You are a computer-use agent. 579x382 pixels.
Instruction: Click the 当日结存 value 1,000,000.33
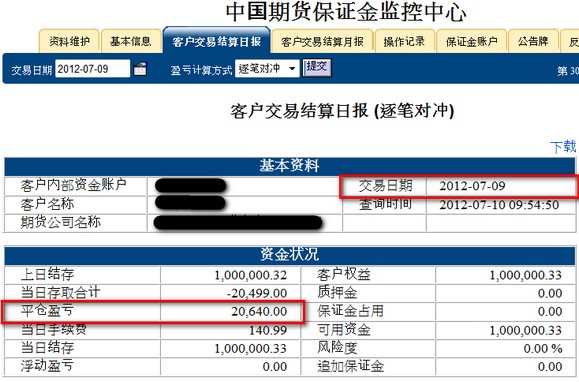(x=250, y=348)
